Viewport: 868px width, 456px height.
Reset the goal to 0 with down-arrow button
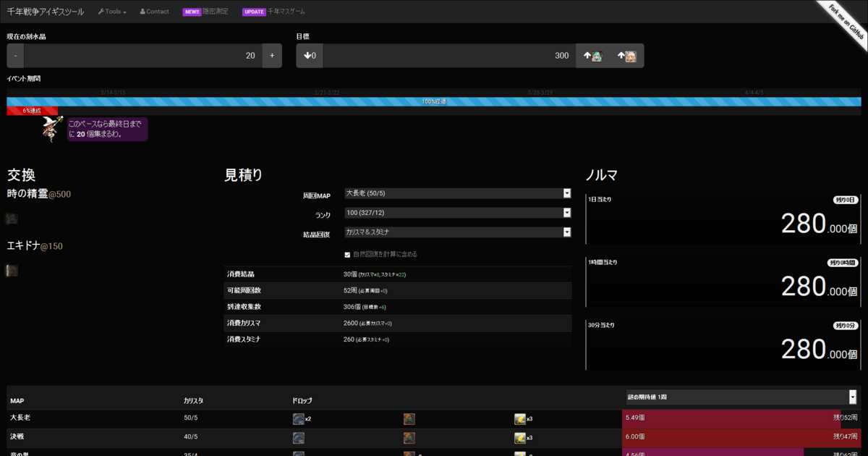pos(310,56)
